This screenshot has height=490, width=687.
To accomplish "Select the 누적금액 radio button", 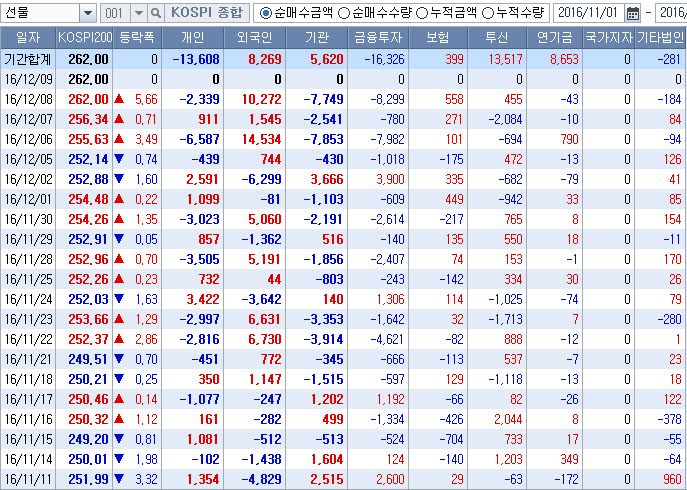I will [x=421, y=13].
